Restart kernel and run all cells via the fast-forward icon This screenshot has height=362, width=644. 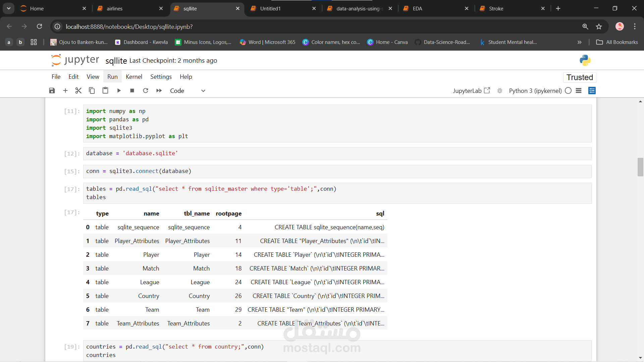pyautogui.click(x=159, y=90)
